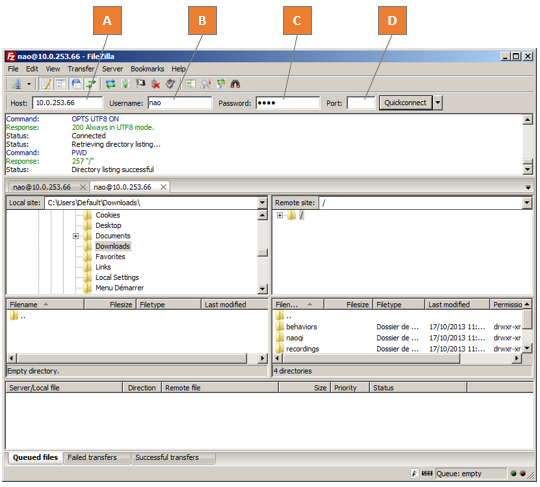The width and height of the screenshot is (540, 487).
Task: Switch to the Failed transfers tab
Action: point(92,457)
